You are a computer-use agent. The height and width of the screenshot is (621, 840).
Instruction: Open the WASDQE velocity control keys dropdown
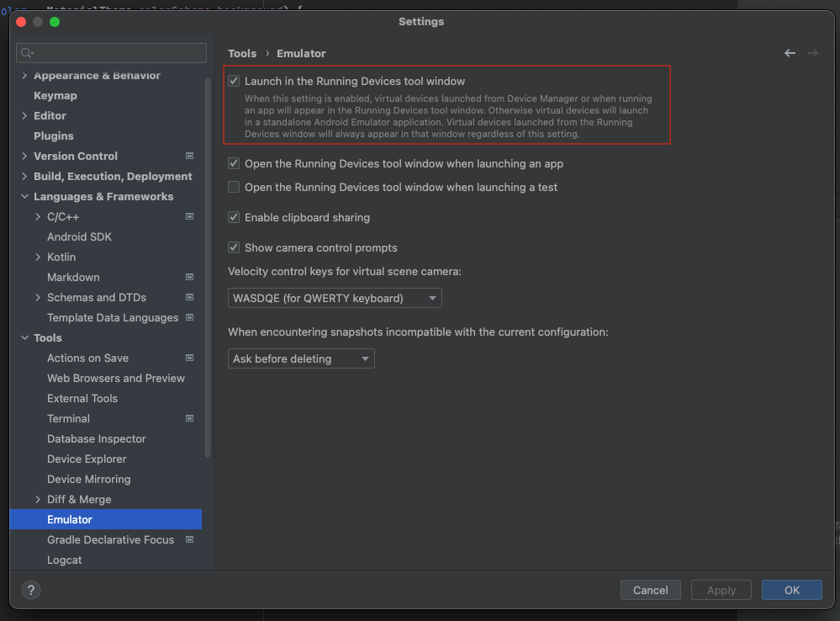pyautogui.click(x=335, y=298)
